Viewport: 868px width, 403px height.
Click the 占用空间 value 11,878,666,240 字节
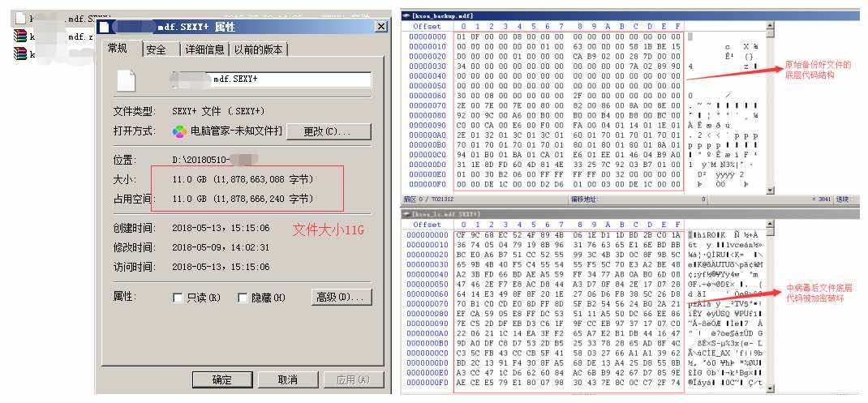(243, 199)
